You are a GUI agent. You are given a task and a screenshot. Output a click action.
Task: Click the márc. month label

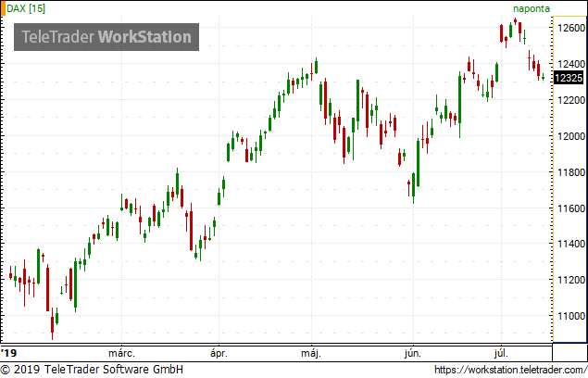(x=121, y=353)
